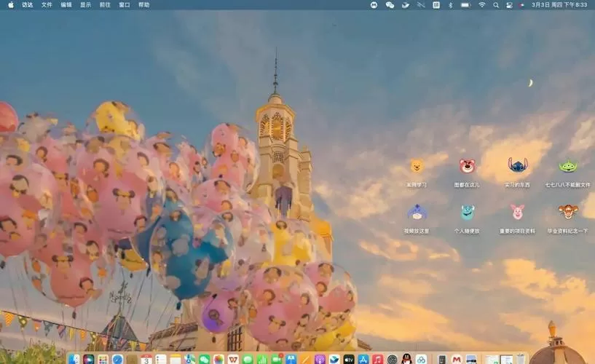595x364 pixels.
Task: Open Spotlight search magnifier
Action: click(x=496, y=5)
